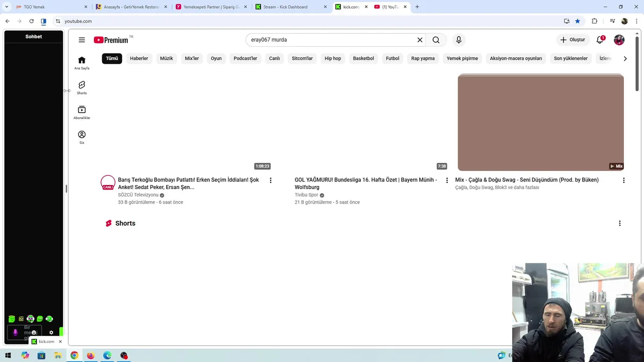Viewport: 644px width, 362px height.
Task: Select Son yüklenenler filter chip
Action: [x=571, y=58]
